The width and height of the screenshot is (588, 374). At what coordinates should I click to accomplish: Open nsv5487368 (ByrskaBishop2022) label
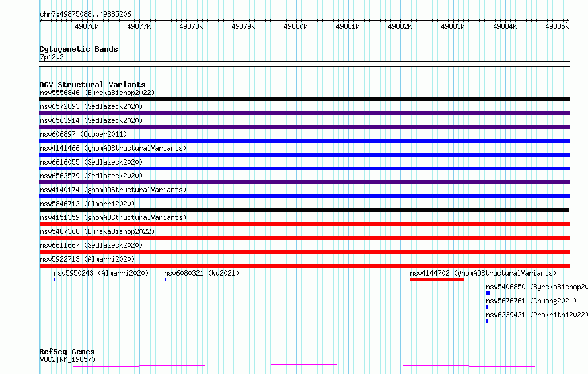pos(97,231)
